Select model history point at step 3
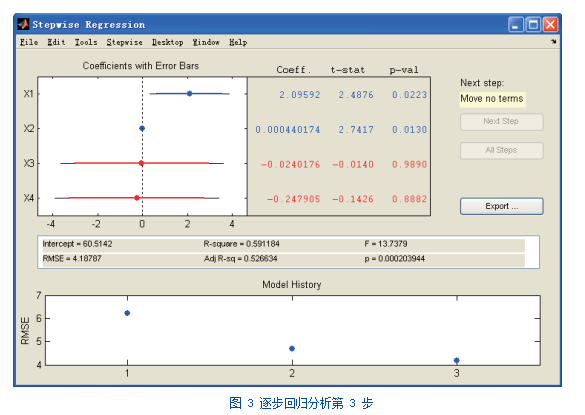Screen dimensions: 585x415 click(457, 360)
